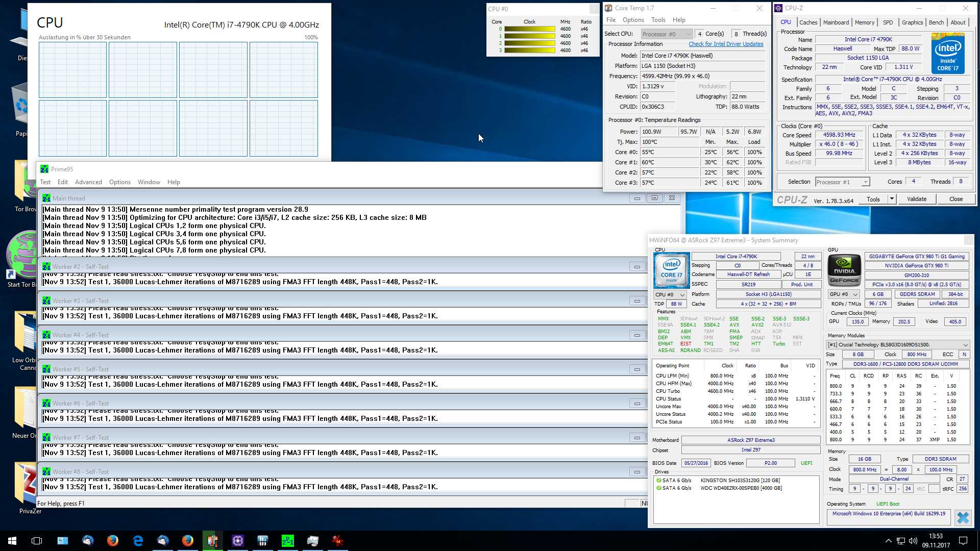980x551 pixels.
Task: Open the Advanced menu in Prime95
Action: click(x=88, y=182)
